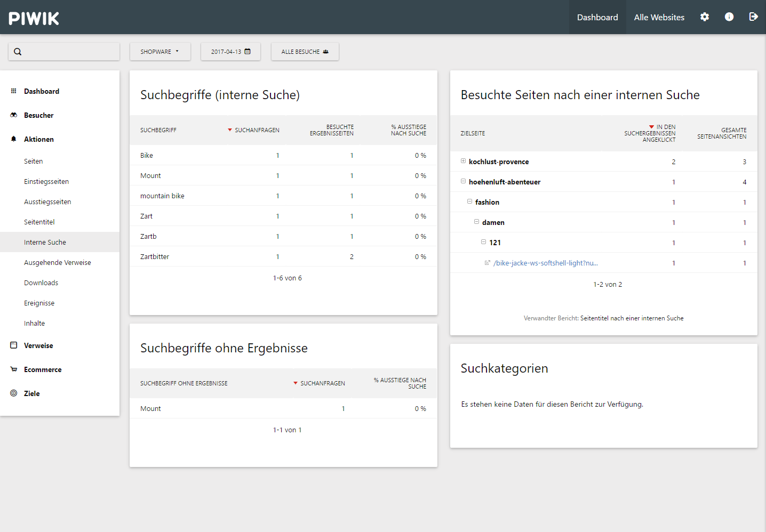
Task: Sort by Besuchte Ergebnisseiten column header
Action: click(332, 130)
